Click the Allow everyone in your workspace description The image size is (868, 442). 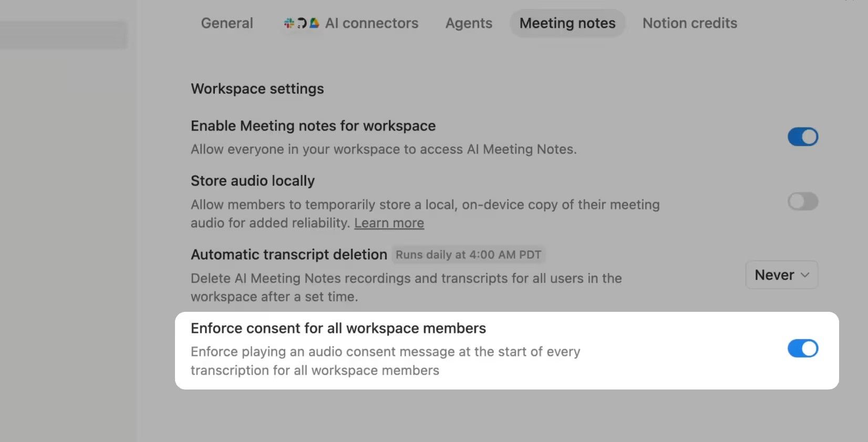point(384,150)
